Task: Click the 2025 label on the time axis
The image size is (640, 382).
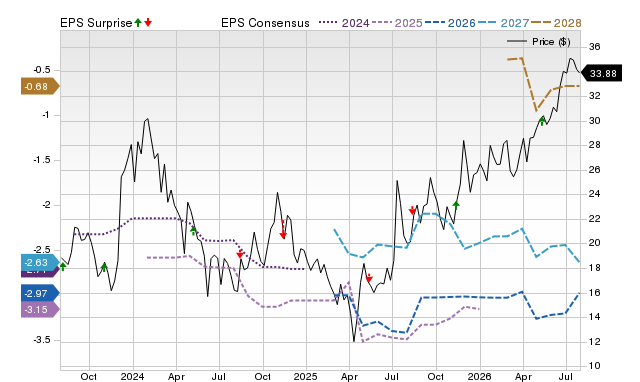Action: click(306, 376)
